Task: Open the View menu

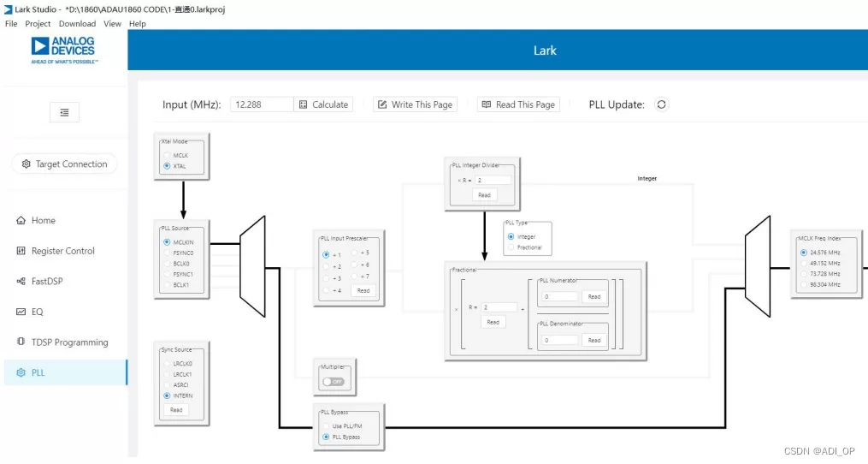Action: (x=112, y=24)
